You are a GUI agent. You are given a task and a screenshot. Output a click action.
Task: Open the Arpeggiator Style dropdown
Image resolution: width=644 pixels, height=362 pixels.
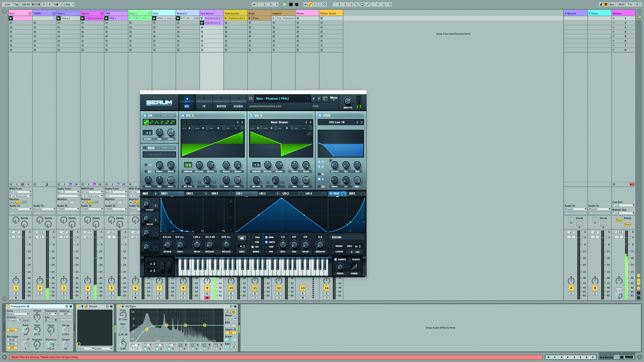pos(18,314)
